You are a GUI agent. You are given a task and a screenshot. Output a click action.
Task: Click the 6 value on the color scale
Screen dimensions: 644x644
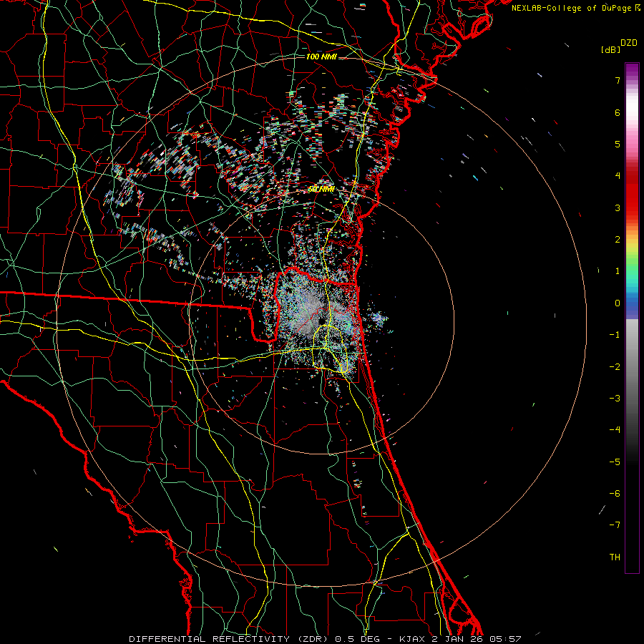tap(618, 112)
